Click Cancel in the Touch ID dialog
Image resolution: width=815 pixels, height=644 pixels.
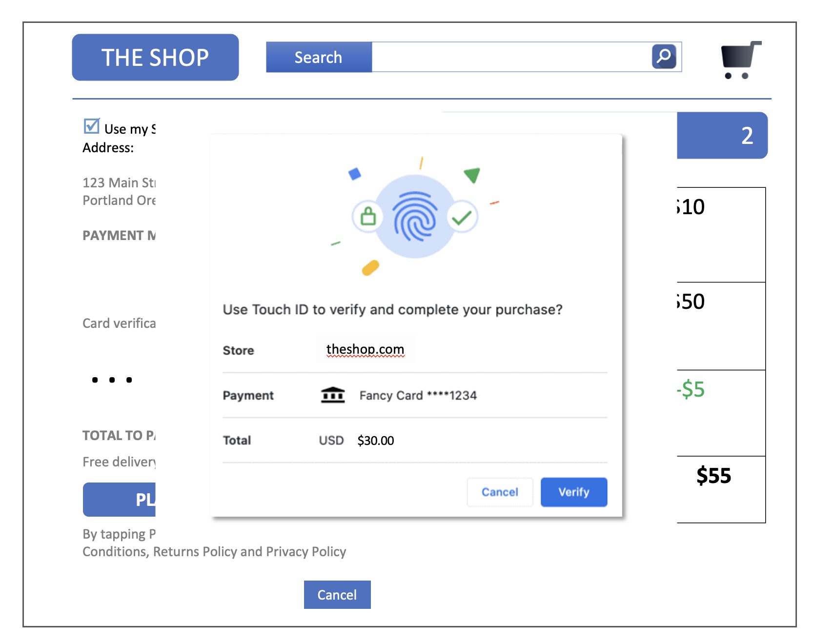(500, 492)
